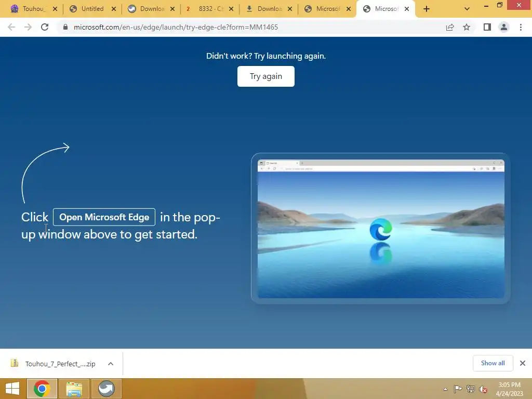
Task: Share this page icon
Action: (x=450, y=27)
